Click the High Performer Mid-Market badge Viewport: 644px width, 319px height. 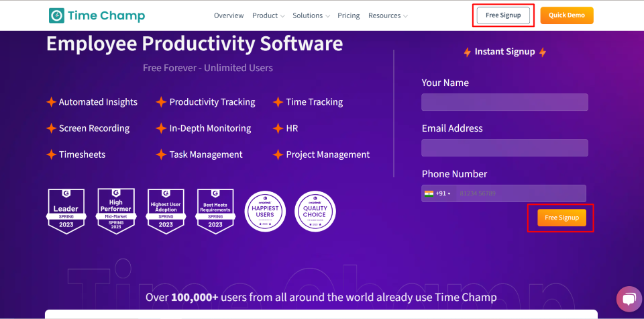(x=116, y=212)
